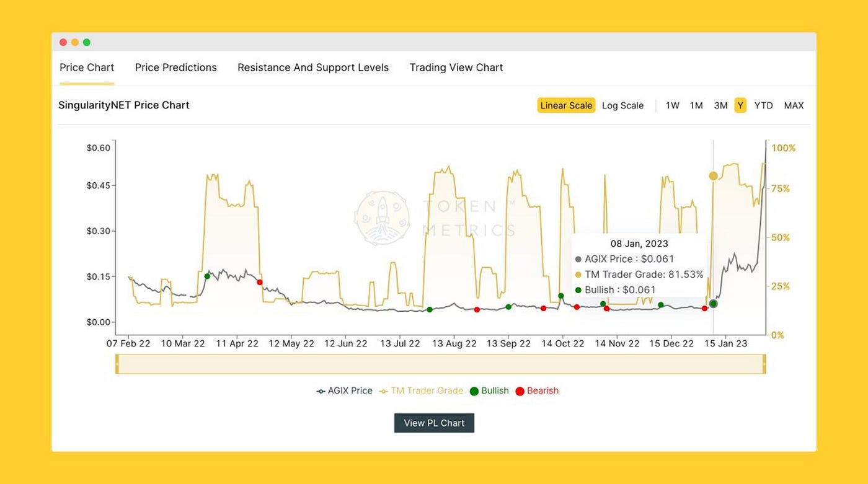Set time range to YTD

coord(763,105)
